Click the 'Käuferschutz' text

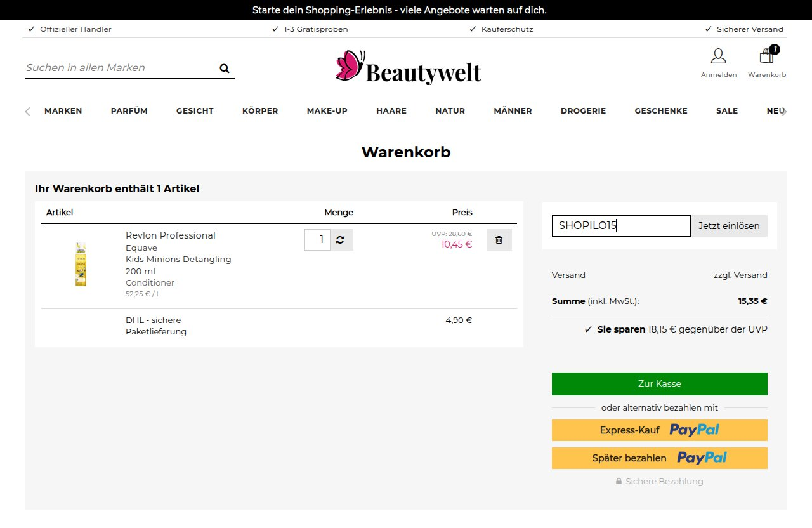507,29
